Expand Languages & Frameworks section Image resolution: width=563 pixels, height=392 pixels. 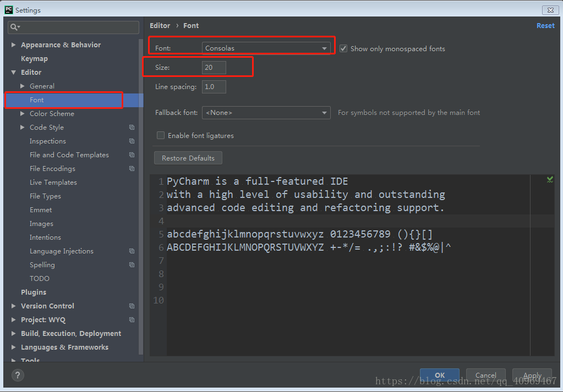[x=13, y=347]
